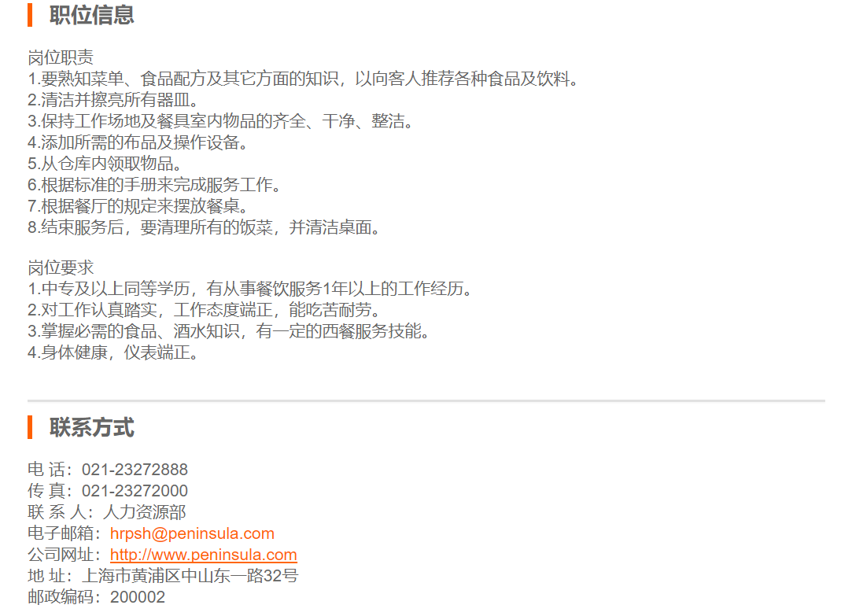Click the 职位信息 section heading
Viewport: 852px width, 616px height.
click(x=91, y=15)
